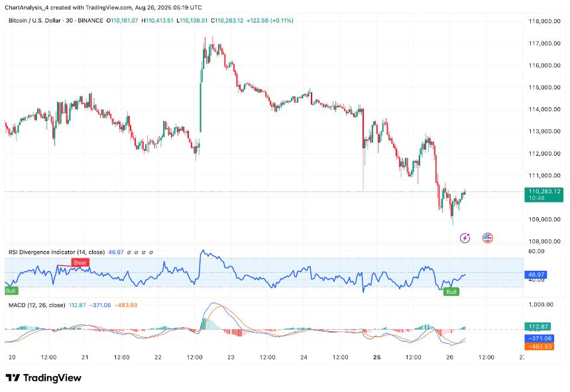Select the RSI Divergence Indicator (14, close) legend
570x392 pixels.
point(57,252)
